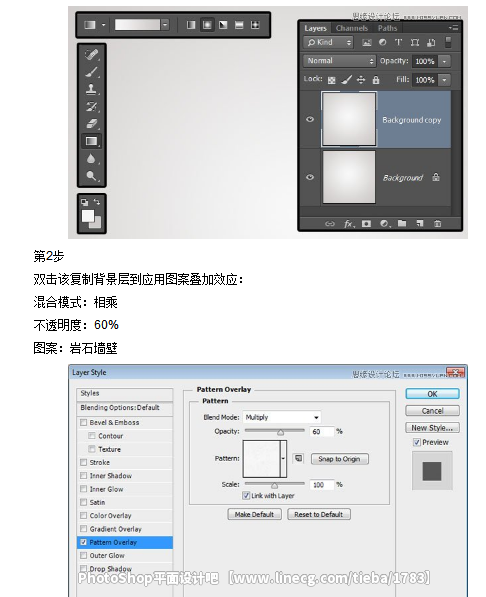Screen dimensions: 486x597
Task: Select Gradient Overlay in style list
Action: pos(125,529)
